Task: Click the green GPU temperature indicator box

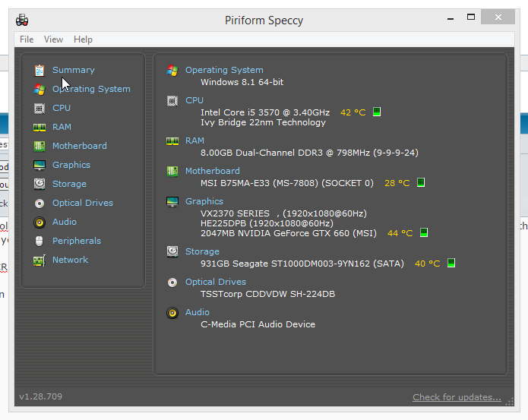Action: coord(424,233)
